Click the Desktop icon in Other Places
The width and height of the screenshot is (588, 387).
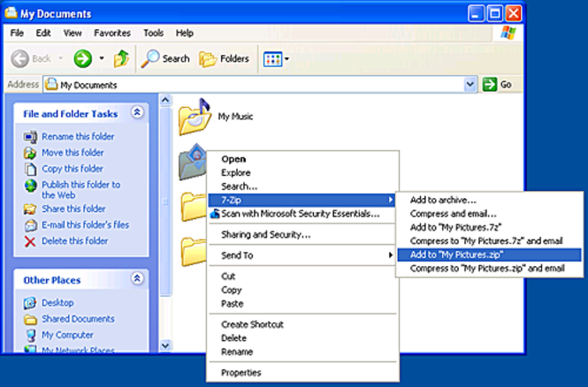pyautogui.click(x=31, y=302)
